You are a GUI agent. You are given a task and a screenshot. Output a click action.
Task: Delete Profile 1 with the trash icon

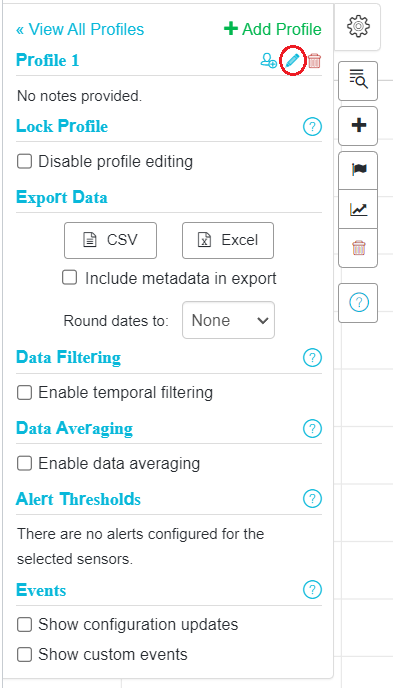(314, 61)
